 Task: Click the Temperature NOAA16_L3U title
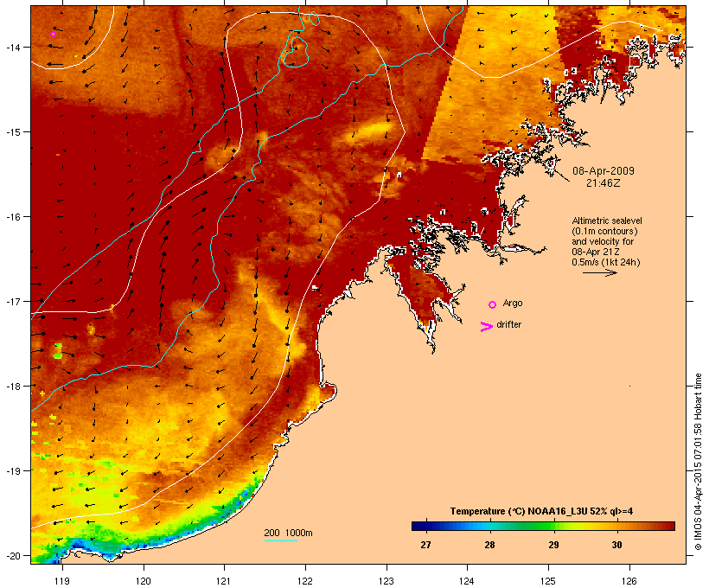pos(541,511)
